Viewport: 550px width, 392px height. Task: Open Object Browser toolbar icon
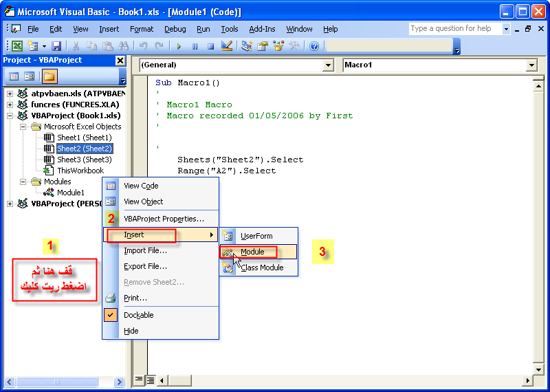click(x=278, y=46)
